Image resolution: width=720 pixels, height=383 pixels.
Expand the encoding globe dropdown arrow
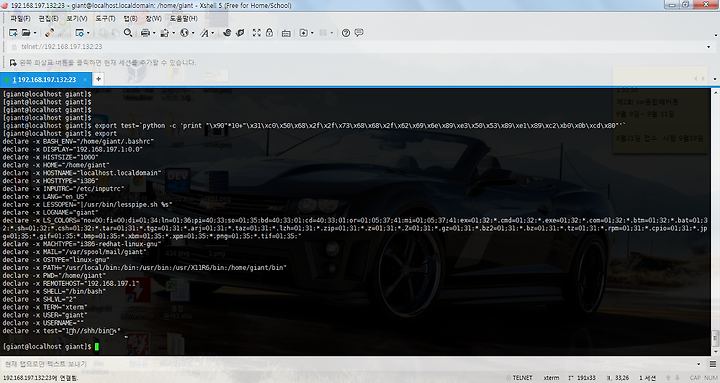point(193,33)
